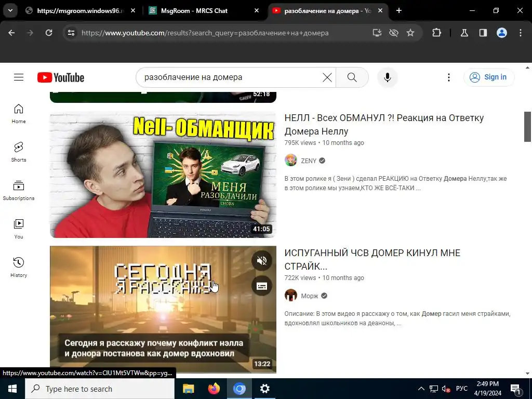
Task: Open ZENY channel name link
Action: click(309, 161)
